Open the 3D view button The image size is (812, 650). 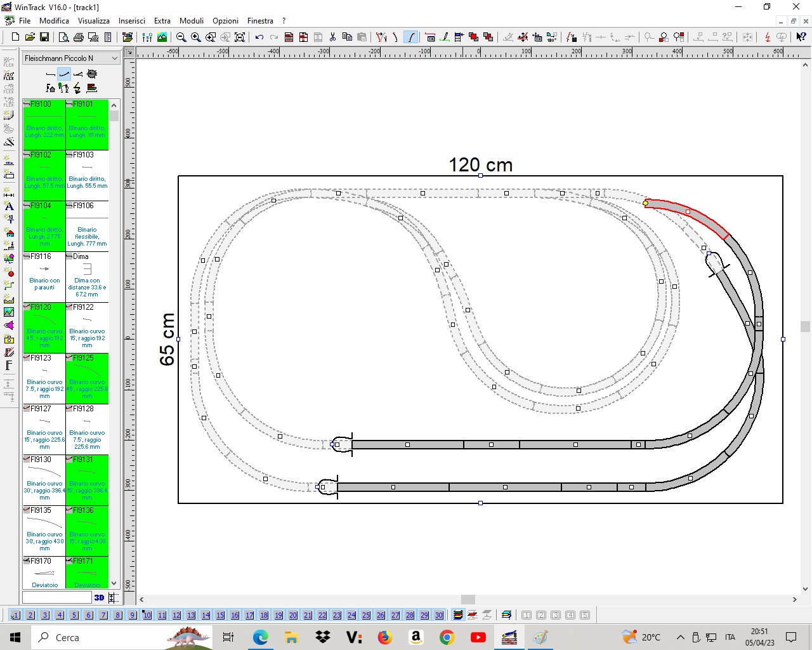click(99, 597)
